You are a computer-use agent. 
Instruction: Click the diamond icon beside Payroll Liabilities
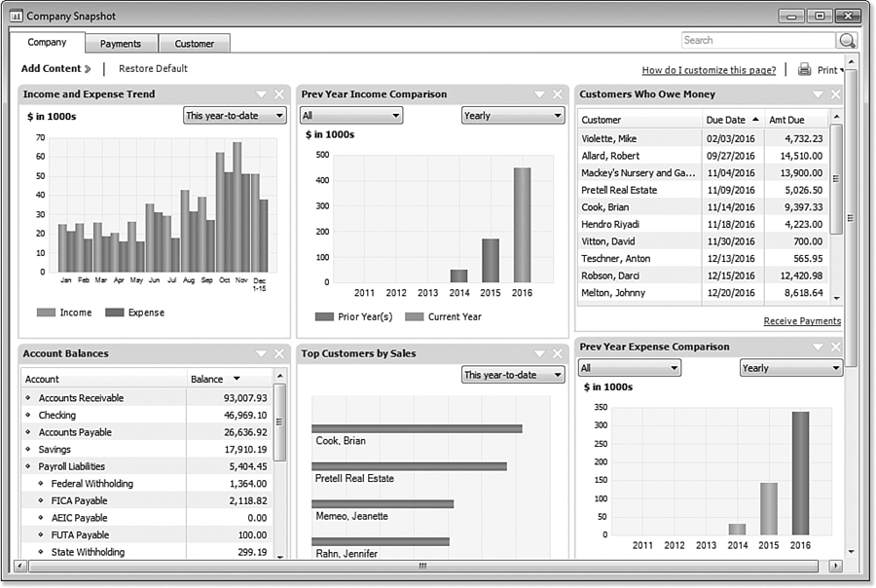(x=28, y=466)
